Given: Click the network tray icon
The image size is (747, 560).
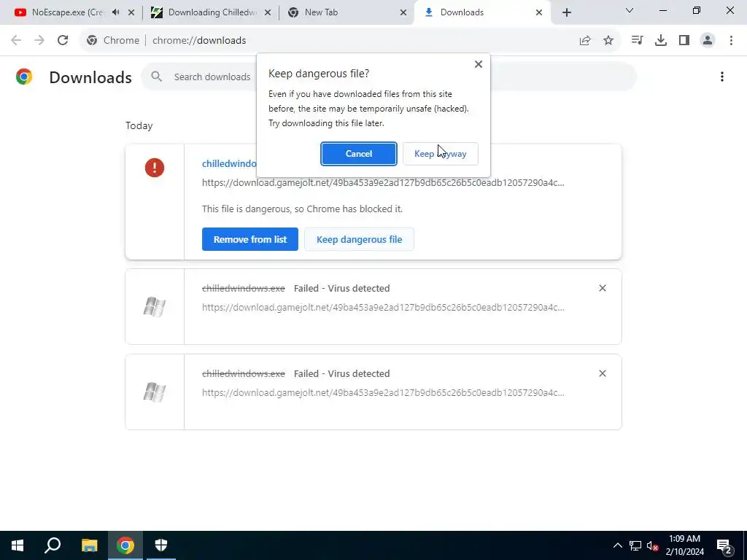Looking at the screenshot, I should tap(635, 545).
